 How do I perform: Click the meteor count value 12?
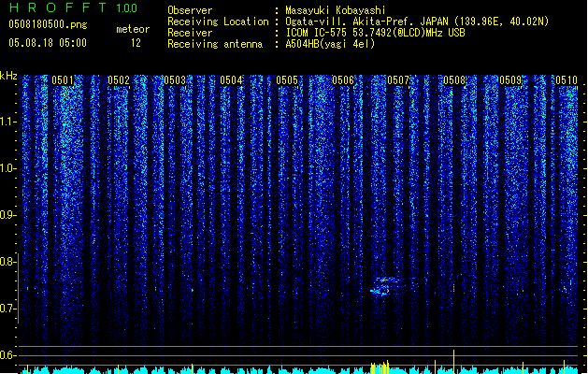click(136, 43)
